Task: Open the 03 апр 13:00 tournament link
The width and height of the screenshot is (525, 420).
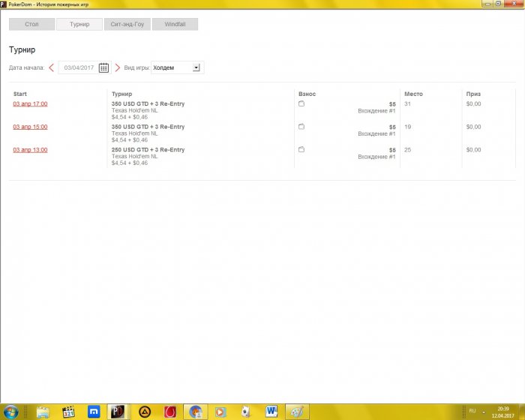Action: tap(30, 150)
